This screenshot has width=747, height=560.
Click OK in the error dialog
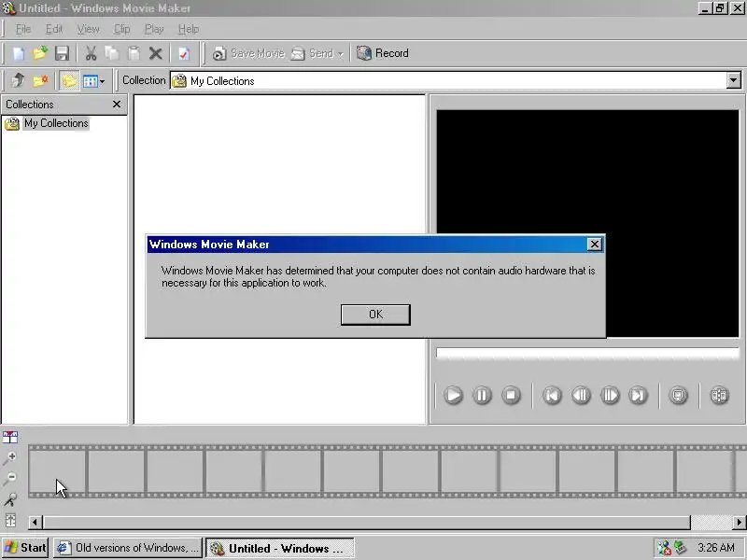pyautogui.click(x=375, y=315)
